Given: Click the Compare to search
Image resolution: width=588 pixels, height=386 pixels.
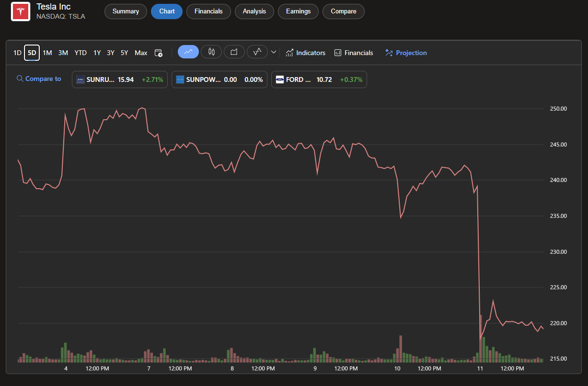Looking at the screenshot, I should pyautogui.click(x=39, y=79).
